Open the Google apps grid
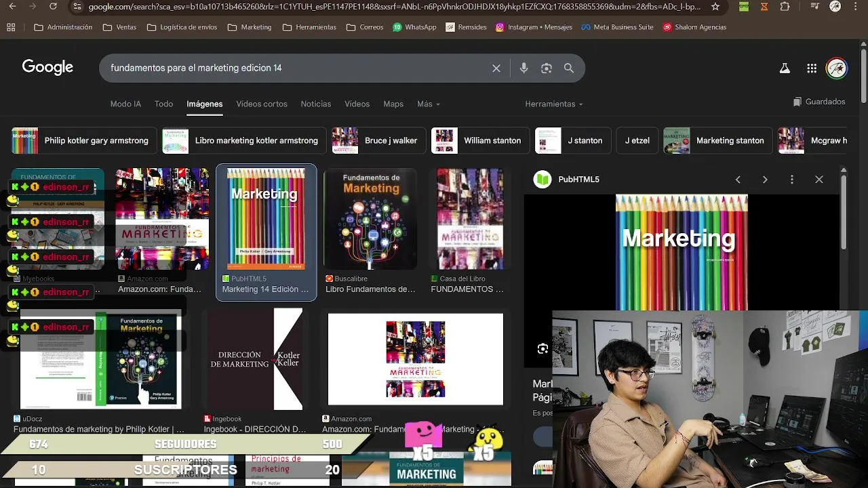The image size is (868, 488). point(812,68)
